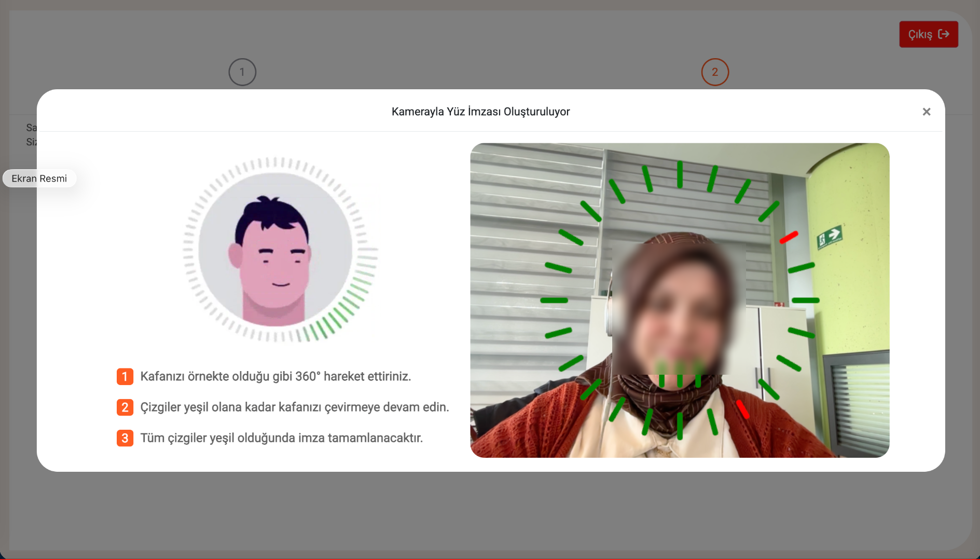Click the Çıkış logout button

coord(928,34)
